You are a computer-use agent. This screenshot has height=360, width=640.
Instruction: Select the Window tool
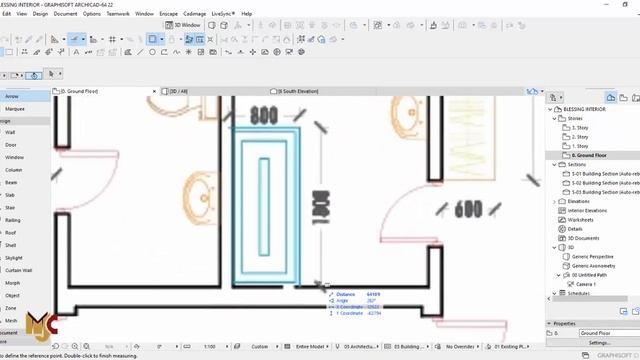click(14, 157)
